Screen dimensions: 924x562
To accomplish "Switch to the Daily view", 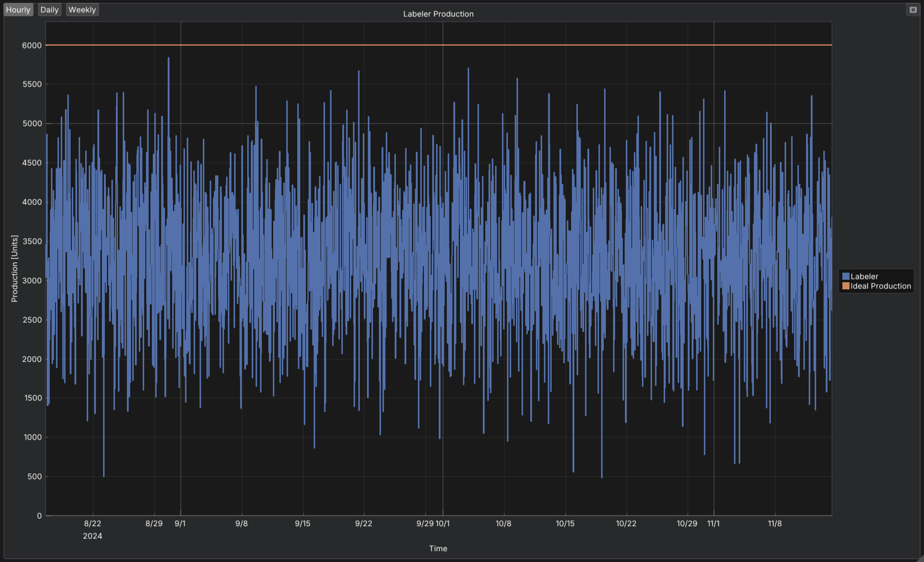I will [49, 10].
